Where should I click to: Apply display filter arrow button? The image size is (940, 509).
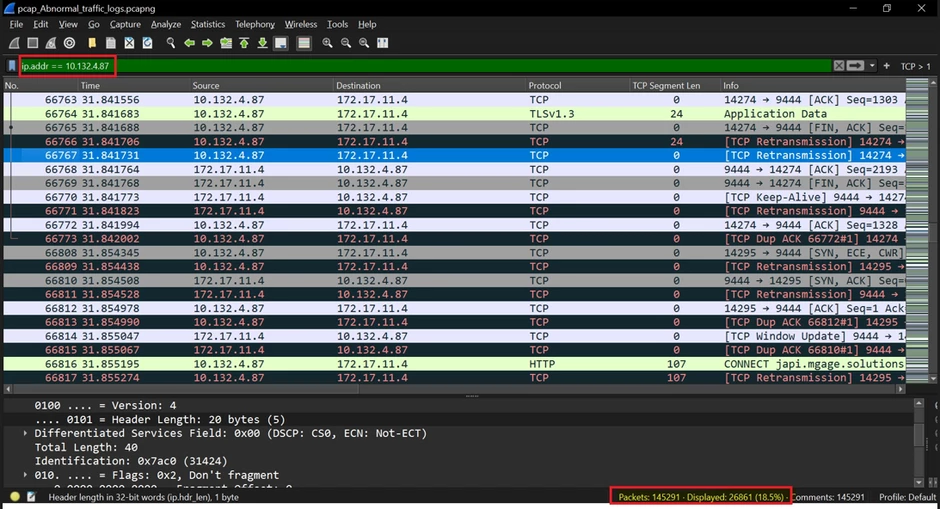[x=855, y=66]
